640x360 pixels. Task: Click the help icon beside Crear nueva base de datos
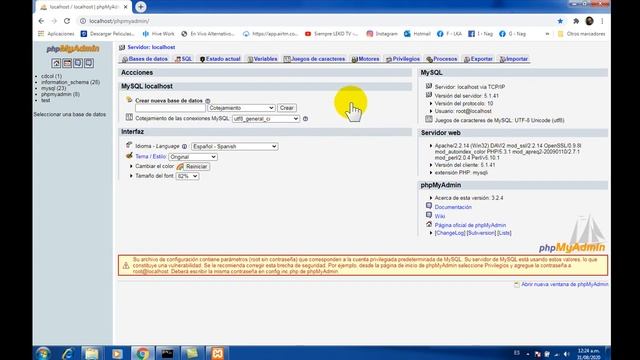coord(208,101)
